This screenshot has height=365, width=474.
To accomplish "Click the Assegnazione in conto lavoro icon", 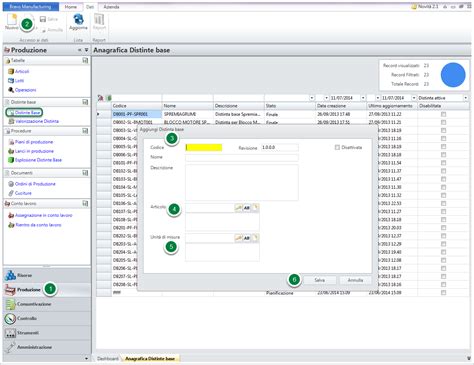I will 11,215.
